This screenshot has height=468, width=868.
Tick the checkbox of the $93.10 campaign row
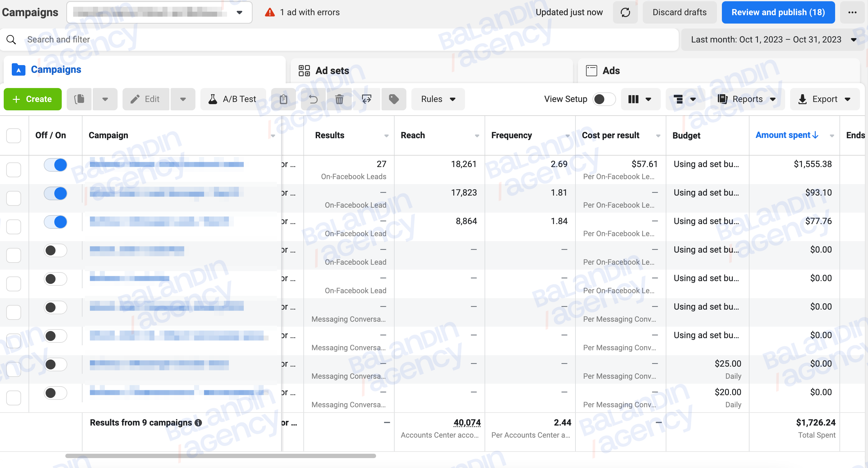[14, 198]
